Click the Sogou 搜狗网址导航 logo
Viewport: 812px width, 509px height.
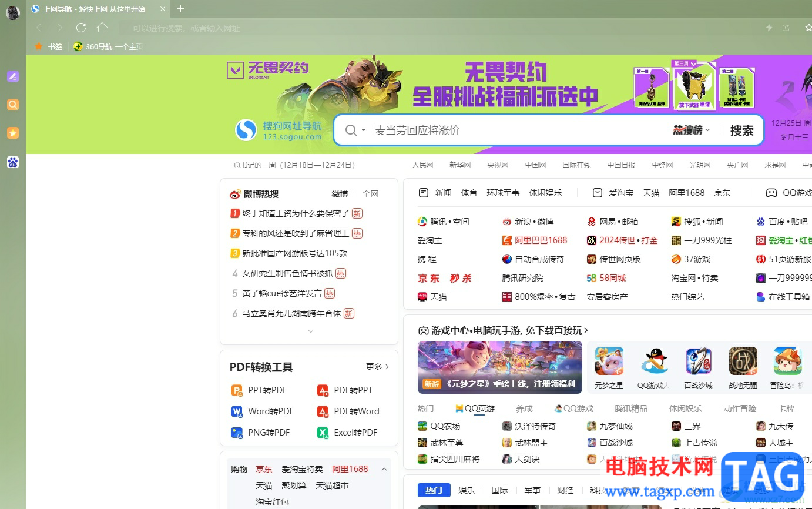(x=279, y=130)
